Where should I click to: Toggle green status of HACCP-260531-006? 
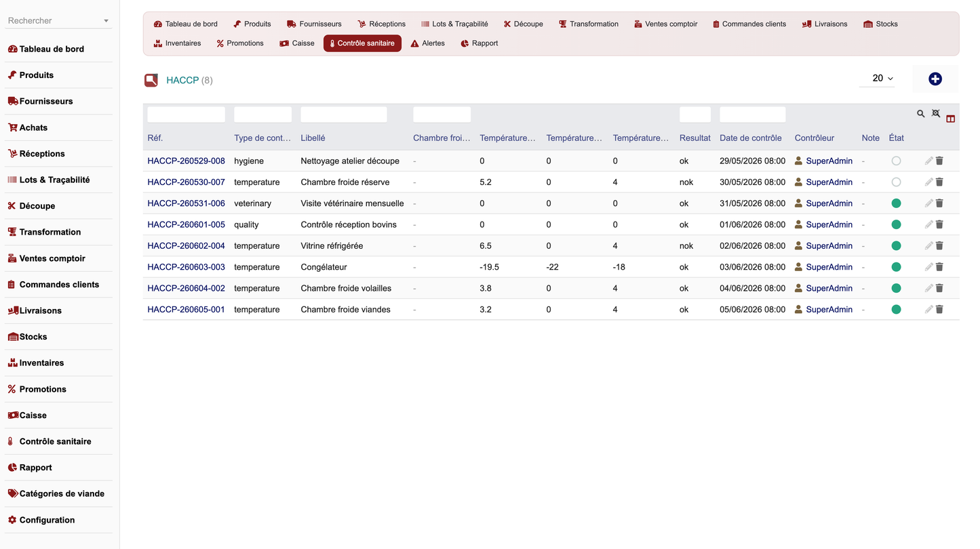[896, 203]
